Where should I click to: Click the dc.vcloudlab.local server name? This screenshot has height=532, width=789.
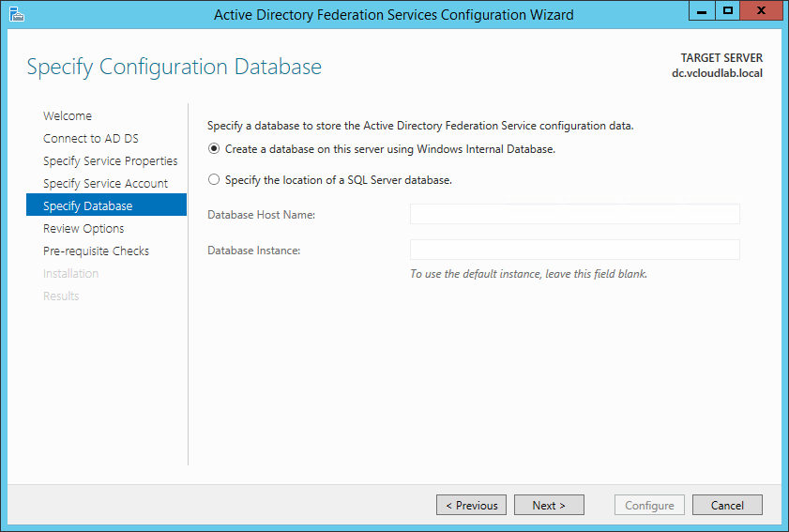point(717,73)
